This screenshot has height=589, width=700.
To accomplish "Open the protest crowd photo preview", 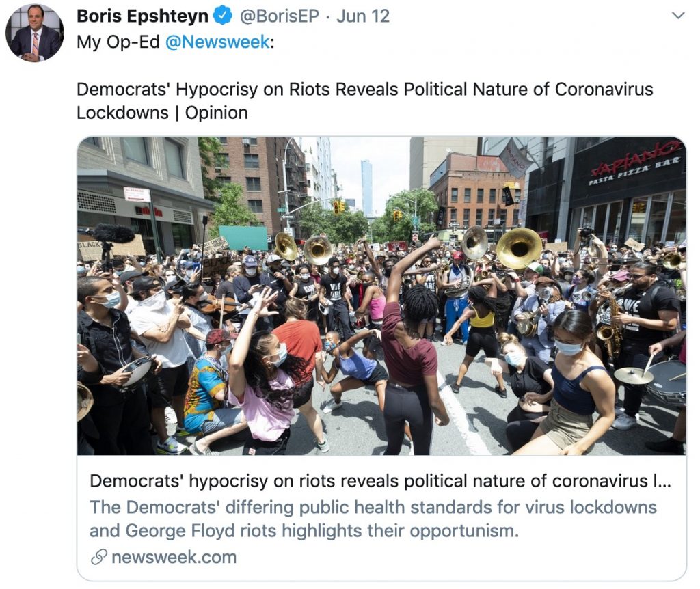I will [381, 296].
